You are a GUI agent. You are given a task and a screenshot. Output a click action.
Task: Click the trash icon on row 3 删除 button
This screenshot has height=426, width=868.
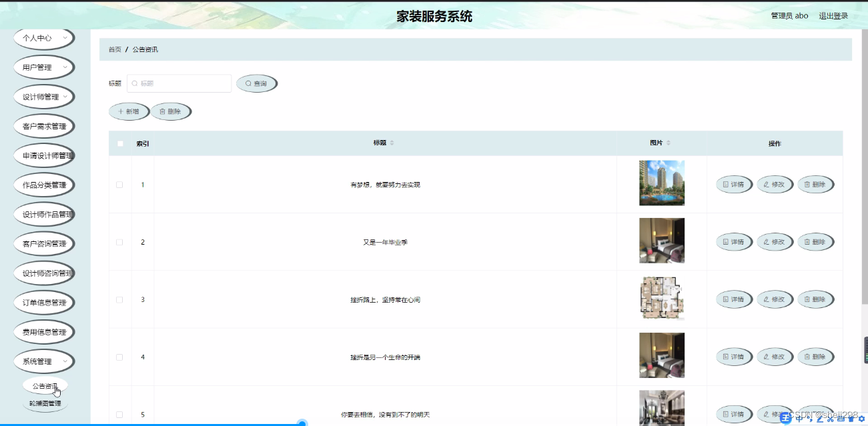pos(807,299)
